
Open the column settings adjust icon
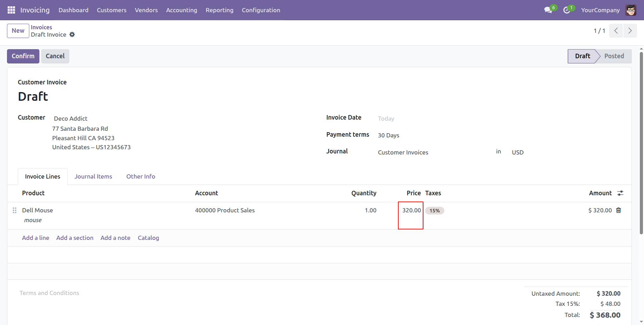[620, 193]
